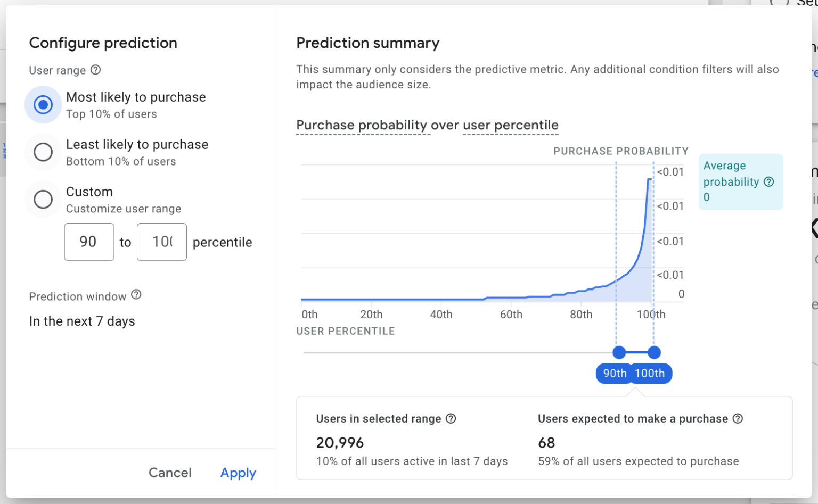Choose the Custom user range option
The height and width of the screenshot is (504, 818).
pyautogui.click(x=43, y=199)
